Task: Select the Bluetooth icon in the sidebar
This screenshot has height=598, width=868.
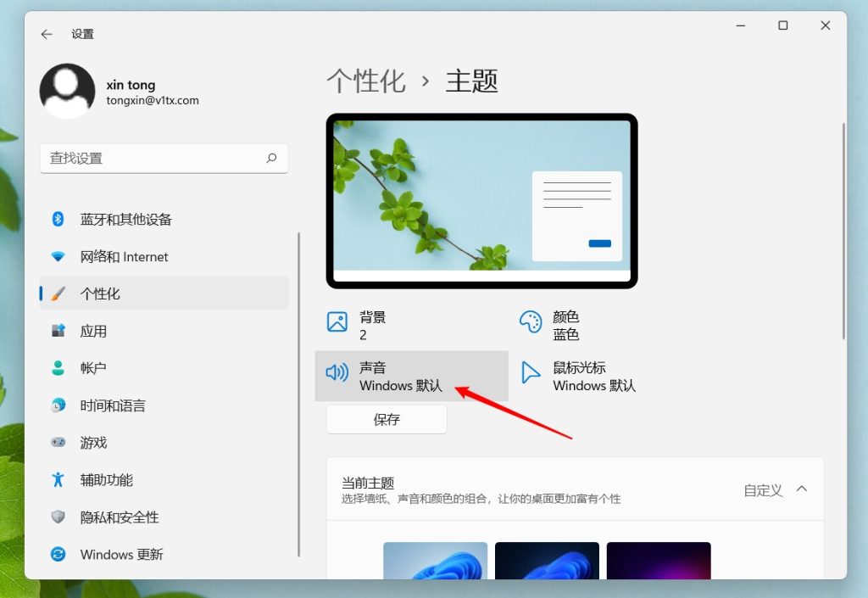Action: click(58, 219)
